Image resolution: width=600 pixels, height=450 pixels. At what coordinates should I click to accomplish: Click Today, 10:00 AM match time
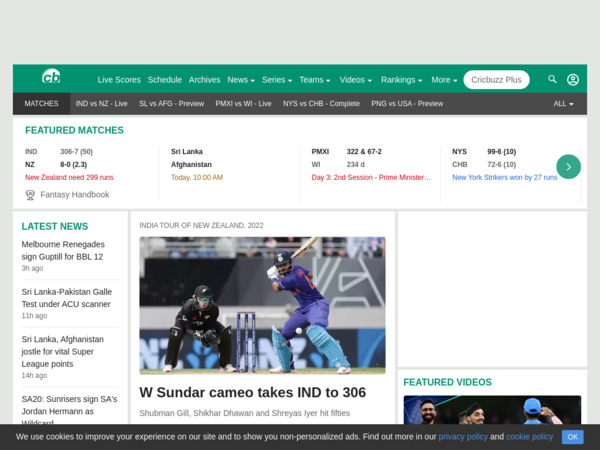(x=197, y=177)
